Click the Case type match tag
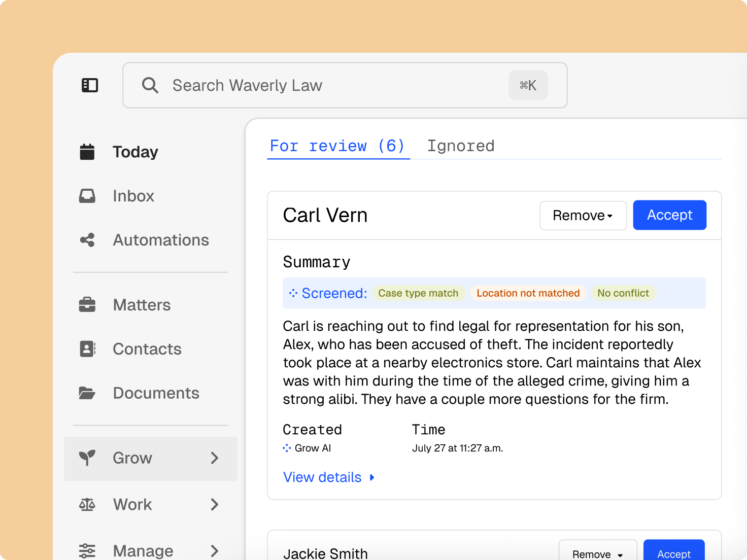The image size is (747, 560). coord(418,293)
